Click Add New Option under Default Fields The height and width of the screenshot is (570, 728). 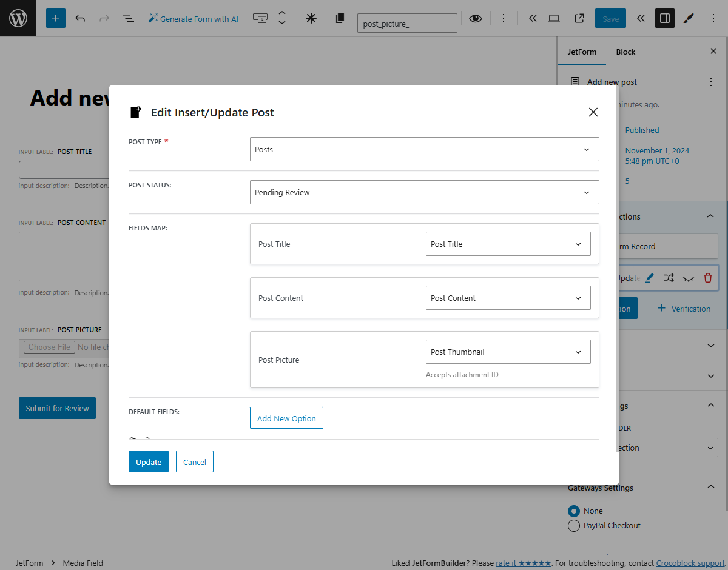click(286, 418)
